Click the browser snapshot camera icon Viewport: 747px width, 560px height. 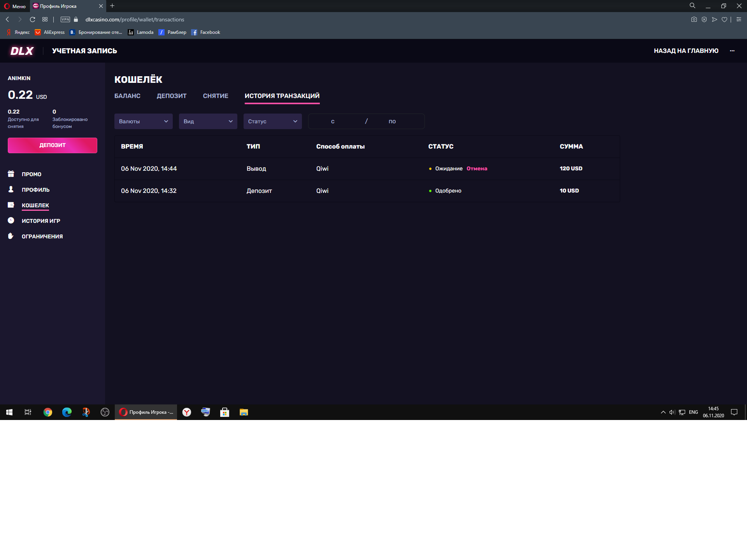coord(694,19)
